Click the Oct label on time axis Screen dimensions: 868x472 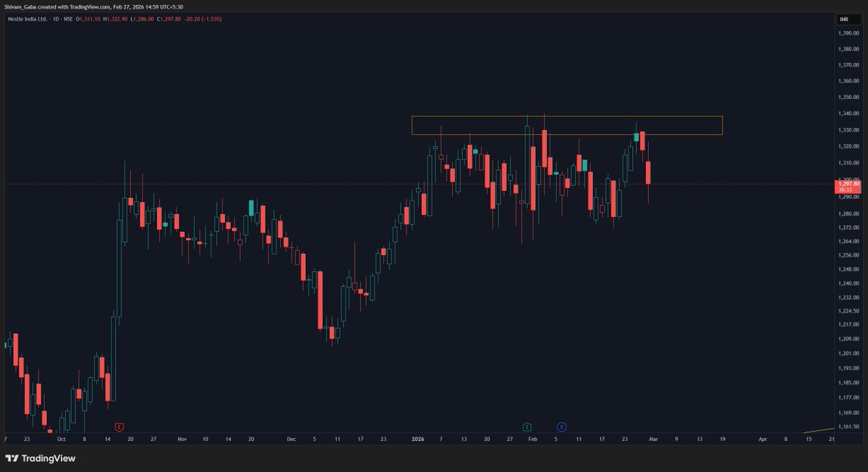(61, 439)
